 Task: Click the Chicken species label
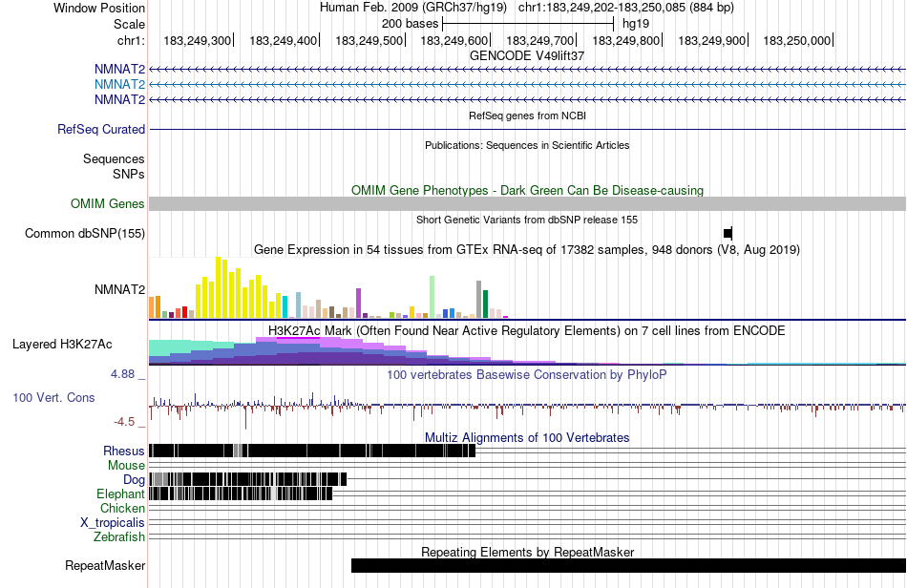[122, 508]
